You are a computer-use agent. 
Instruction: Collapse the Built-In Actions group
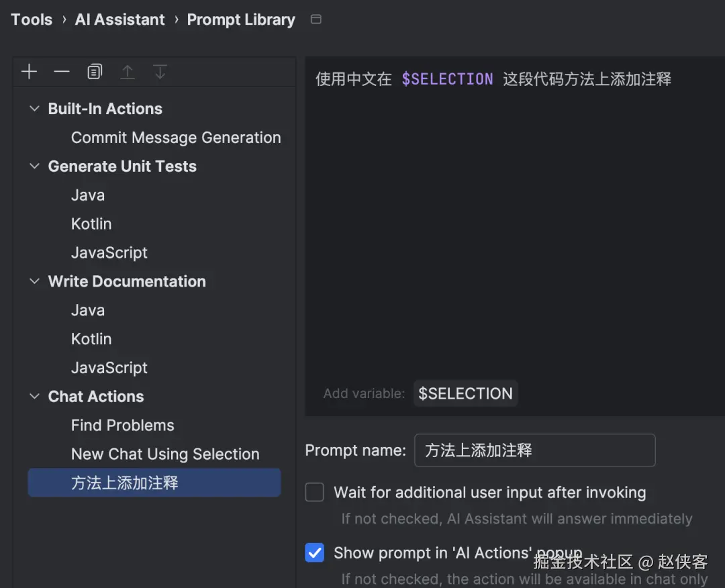click(35, 109)
